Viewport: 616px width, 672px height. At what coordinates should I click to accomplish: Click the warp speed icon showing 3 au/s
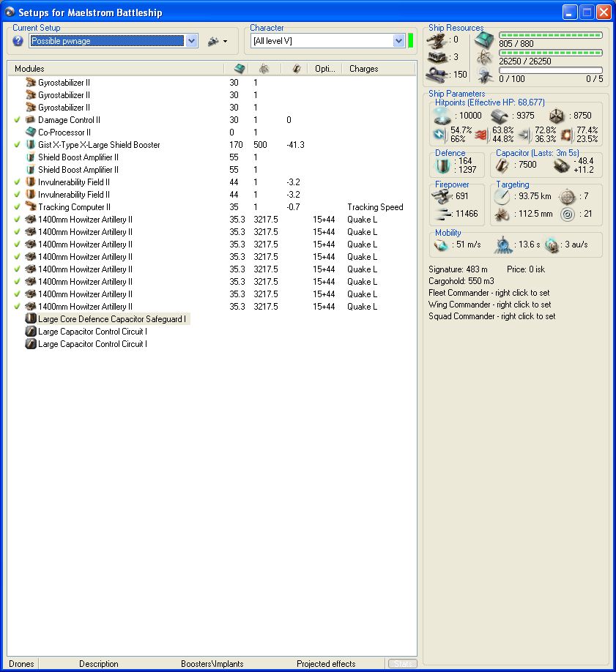(552, 245)
